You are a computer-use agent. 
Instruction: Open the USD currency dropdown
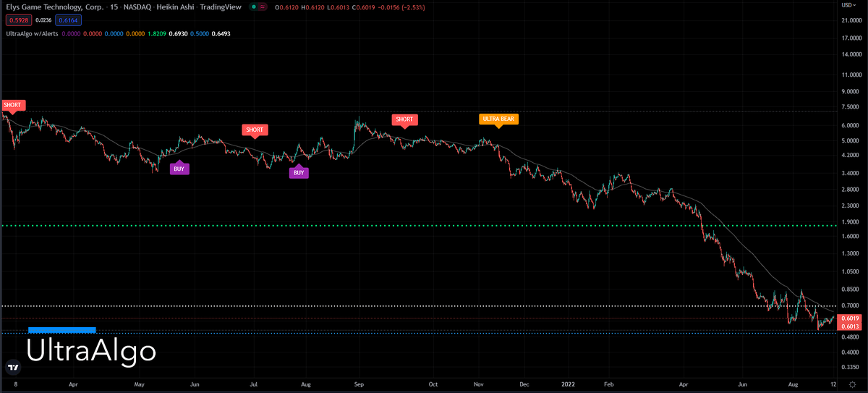click(x=849, y=4)
